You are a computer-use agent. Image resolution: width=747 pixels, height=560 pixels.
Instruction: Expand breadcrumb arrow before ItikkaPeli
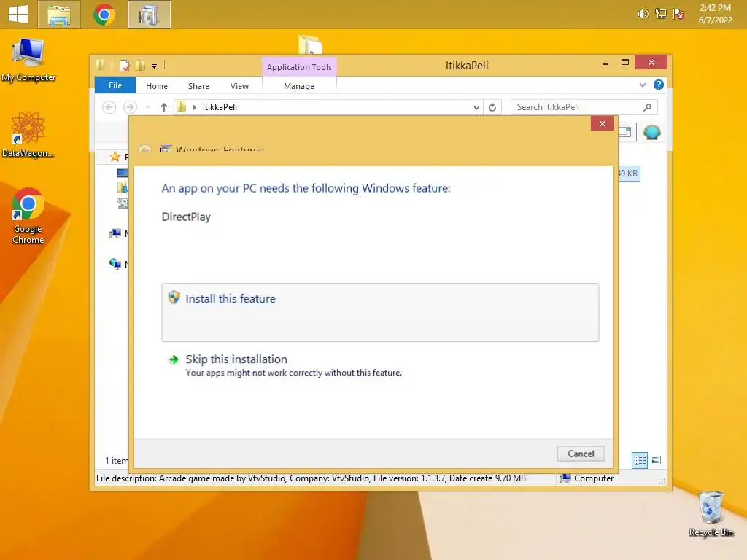pos(194,107)
